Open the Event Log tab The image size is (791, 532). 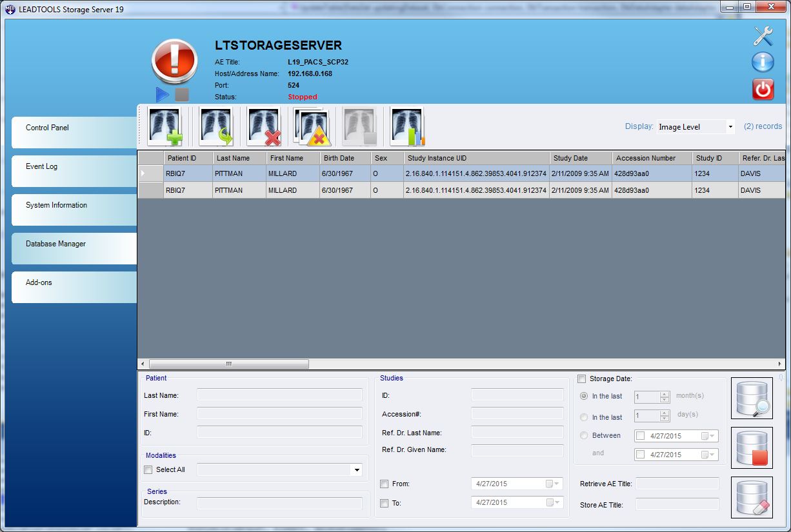(x=74, y=171)
